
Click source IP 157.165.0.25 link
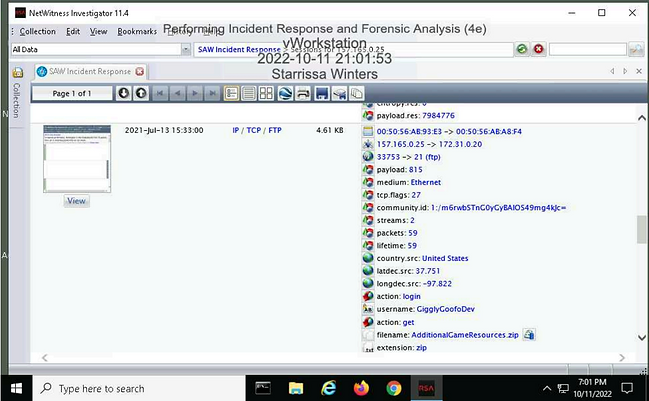coord(400,144)
